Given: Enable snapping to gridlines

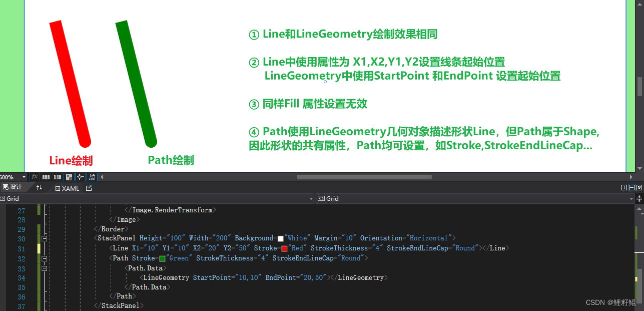Looking at the screenshot, I should [57, 177].
